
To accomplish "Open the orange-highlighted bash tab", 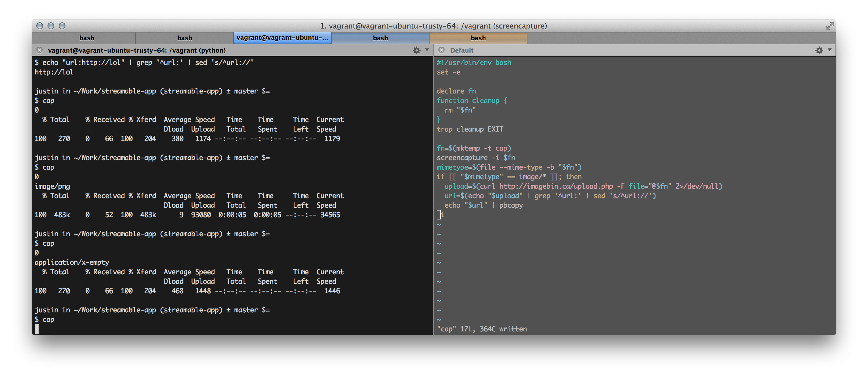I will coord(478,38).
